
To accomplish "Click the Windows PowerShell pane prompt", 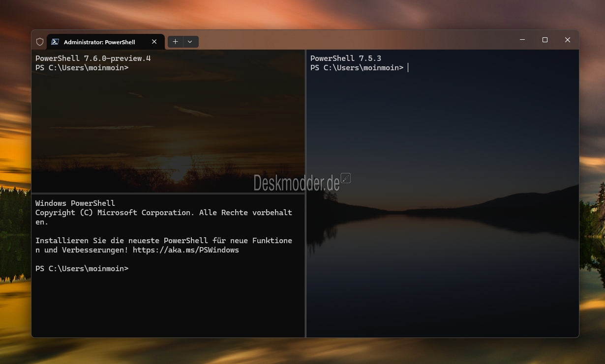I will [82, 269].
